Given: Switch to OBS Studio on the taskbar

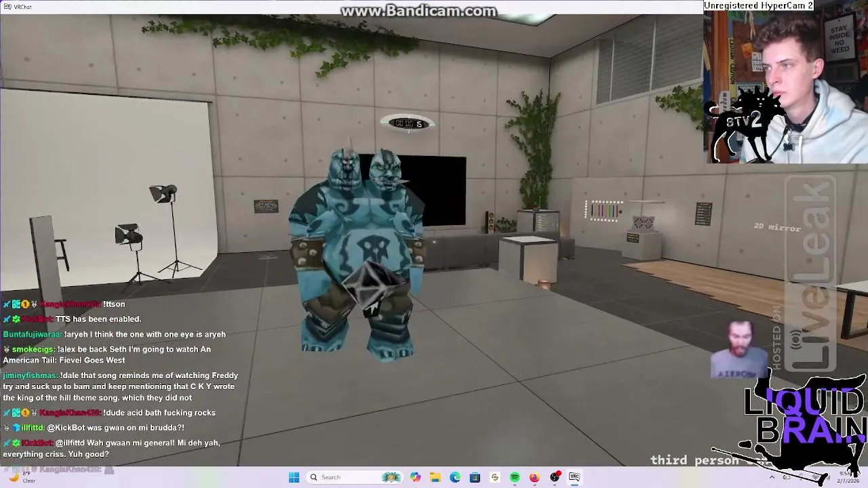Looking at the screenshot, I should [555, 477].
